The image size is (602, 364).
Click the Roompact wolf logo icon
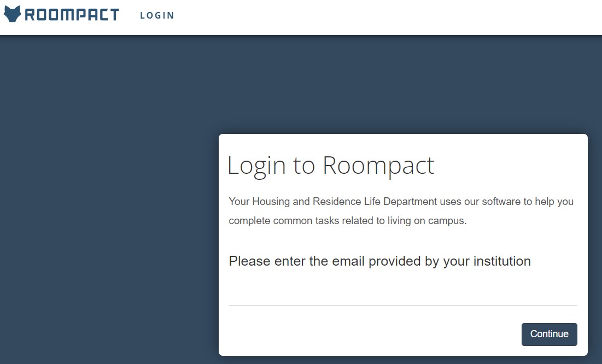click(12, 14)
